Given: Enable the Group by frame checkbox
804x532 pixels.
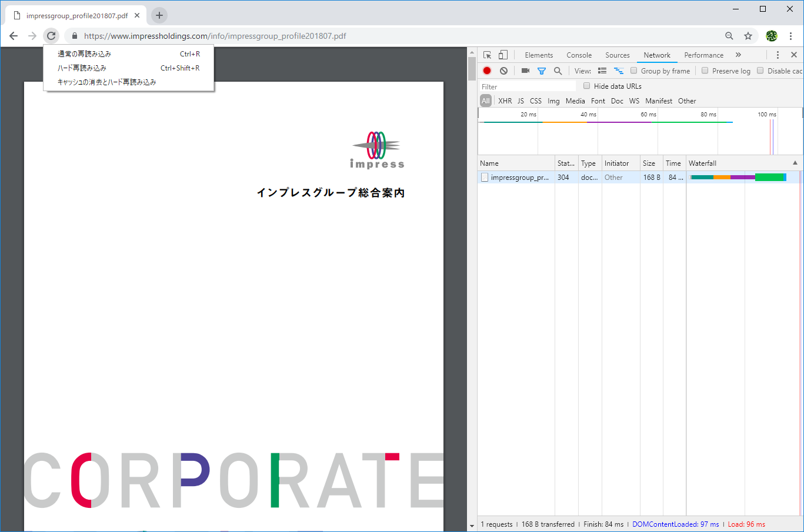Looking at the screenshot, I should (633, 71).
